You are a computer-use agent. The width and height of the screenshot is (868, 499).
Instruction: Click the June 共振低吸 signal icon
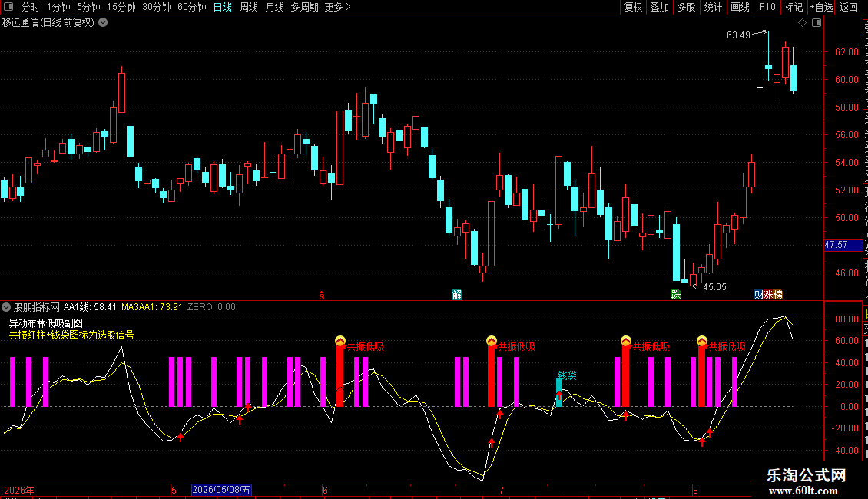[340, 341]
